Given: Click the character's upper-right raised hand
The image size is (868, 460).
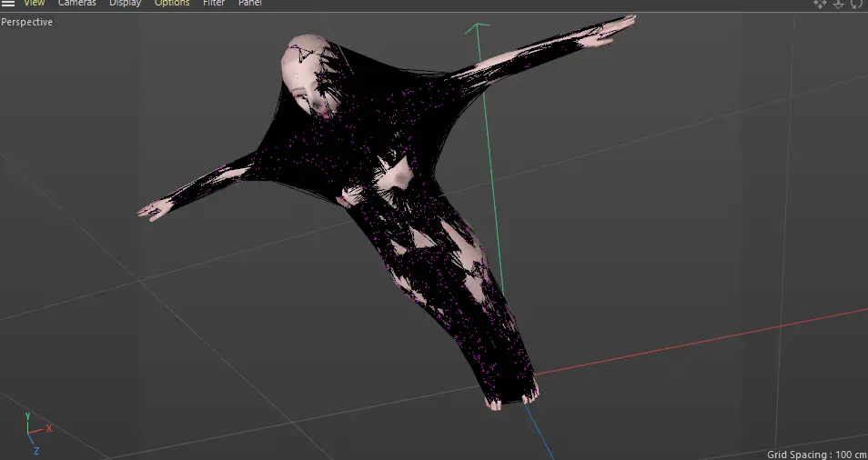Looking at the screenshot, I should (617, 28).
